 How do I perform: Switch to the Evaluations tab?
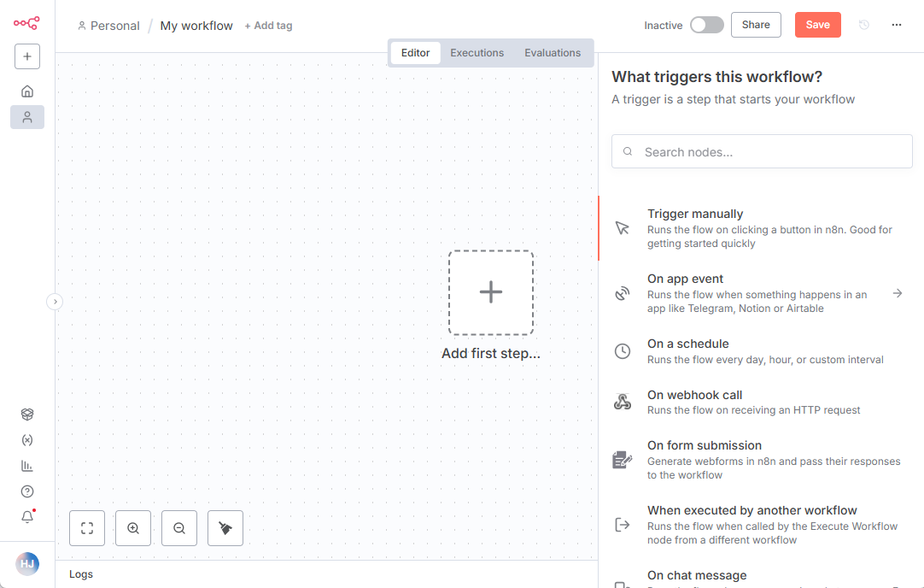(553, 53)
